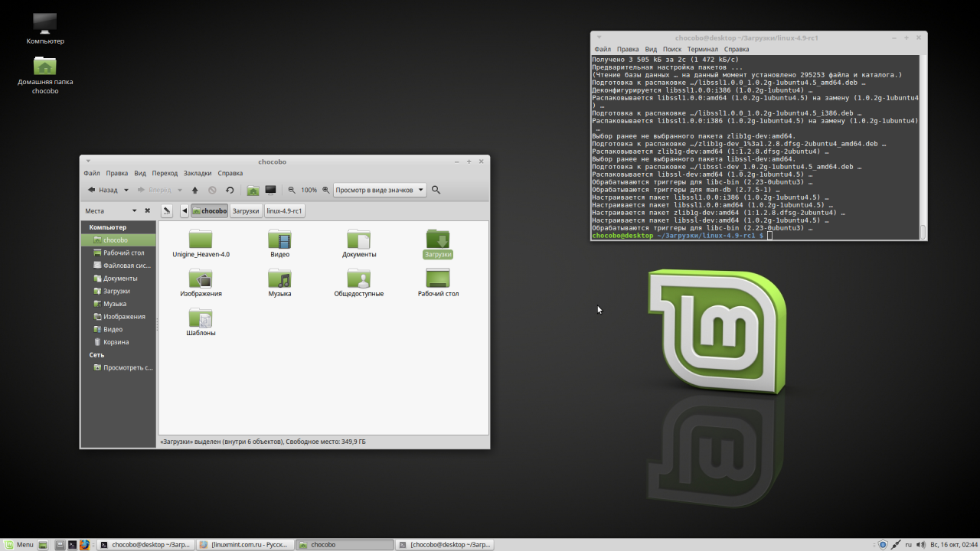Open the Закладки menu in file manager
This screenshot has width=980, height=551.
click(198, 173)
